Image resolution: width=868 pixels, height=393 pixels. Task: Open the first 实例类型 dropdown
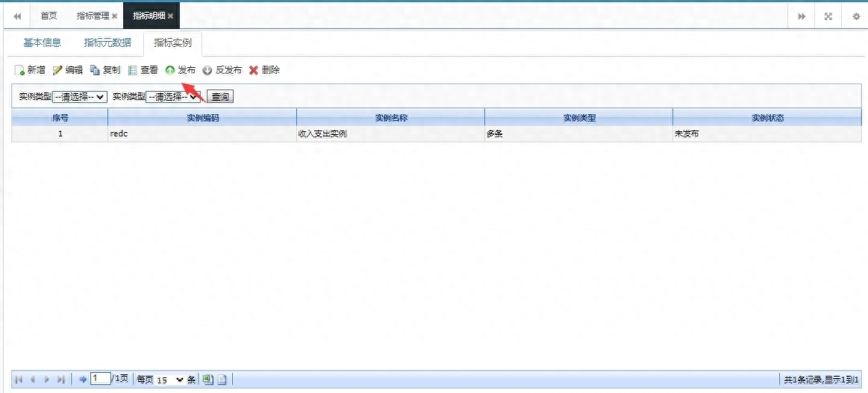coord(80,97)
